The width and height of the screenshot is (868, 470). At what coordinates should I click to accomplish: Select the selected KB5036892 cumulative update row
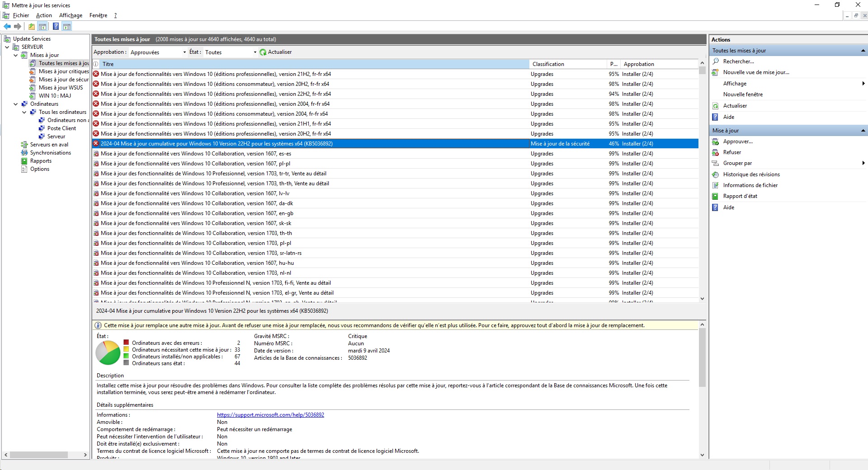[x=396, y=144]
